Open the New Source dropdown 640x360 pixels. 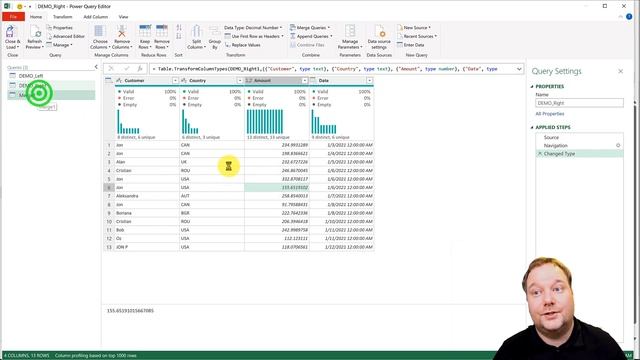[x=414, y=27]
